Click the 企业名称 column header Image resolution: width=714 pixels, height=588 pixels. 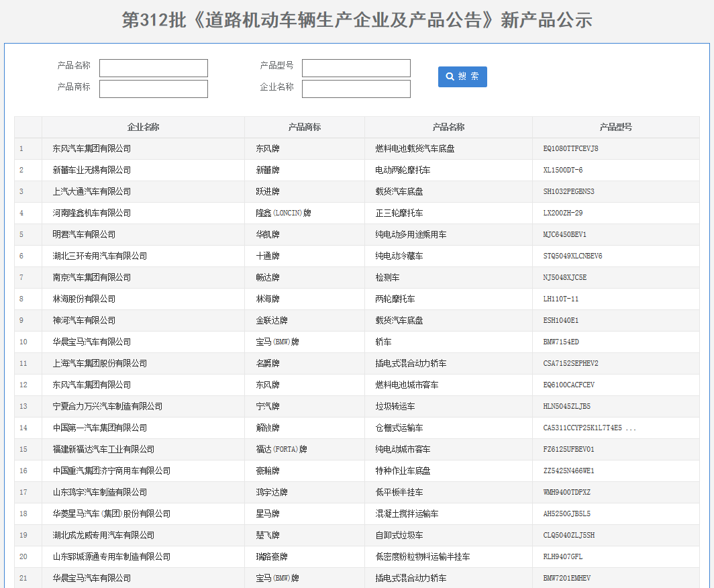[x=143, y=127]
